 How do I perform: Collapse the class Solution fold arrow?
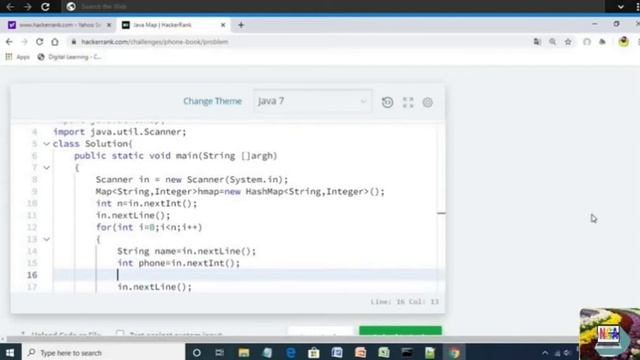click(x=47, y=144)
